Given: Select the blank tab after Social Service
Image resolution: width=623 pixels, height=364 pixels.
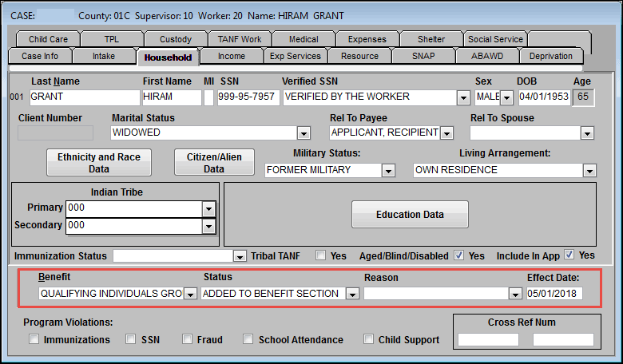Looking at the screenshot, I should [560, 39].
